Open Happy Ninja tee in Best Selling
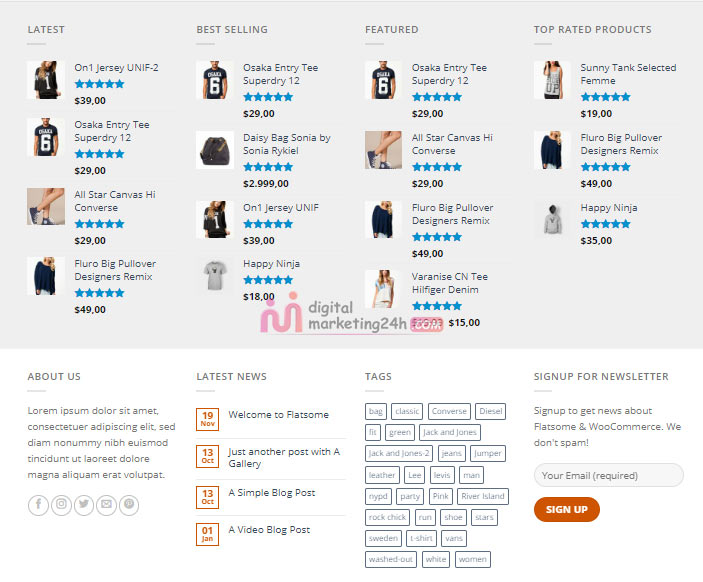Screen dimensions: 703x582 pos(271,264)
